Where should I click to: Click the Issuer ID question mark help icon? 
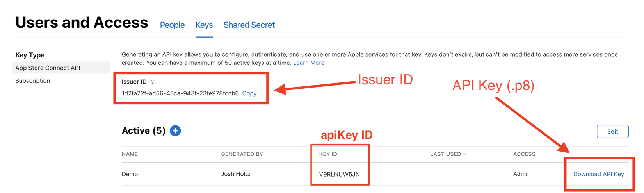153,82
